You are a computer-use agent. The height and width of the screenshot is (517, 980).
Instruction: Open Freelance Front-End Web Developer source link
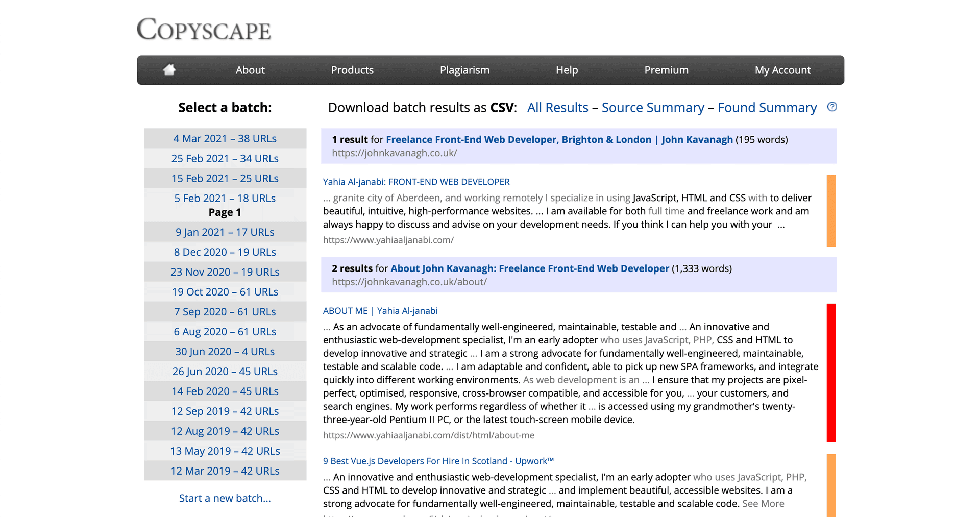pyautogui.click(x=559, y=139)
